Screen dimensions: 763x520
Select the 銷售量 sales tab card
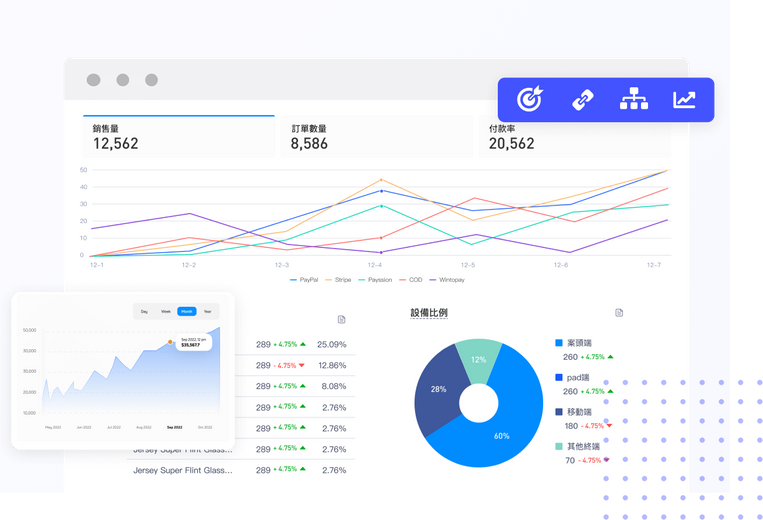click(x=178, y=137)
